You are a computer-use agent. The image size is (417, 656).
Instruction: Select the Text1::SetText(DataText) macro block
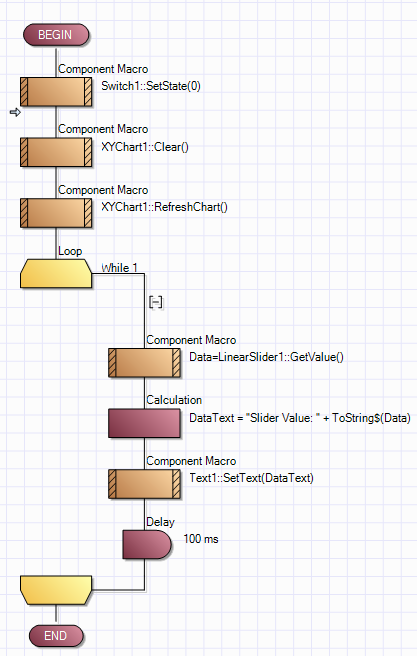pyautogui.click(x=144, y=484)
